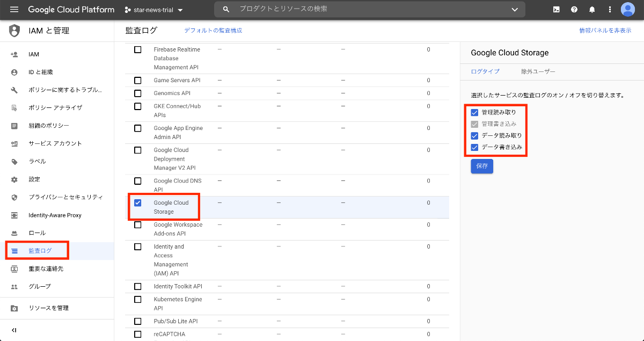Screen dimensions: 644x341
Task: Click the リソースを管理 folder icon
Action: pyautogui.click(x=14, y=308)
